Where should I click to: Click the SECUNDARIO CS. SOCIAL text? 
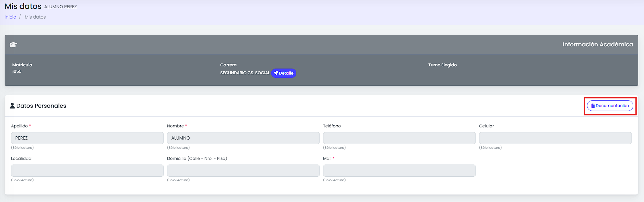click(x=245, y=73)
